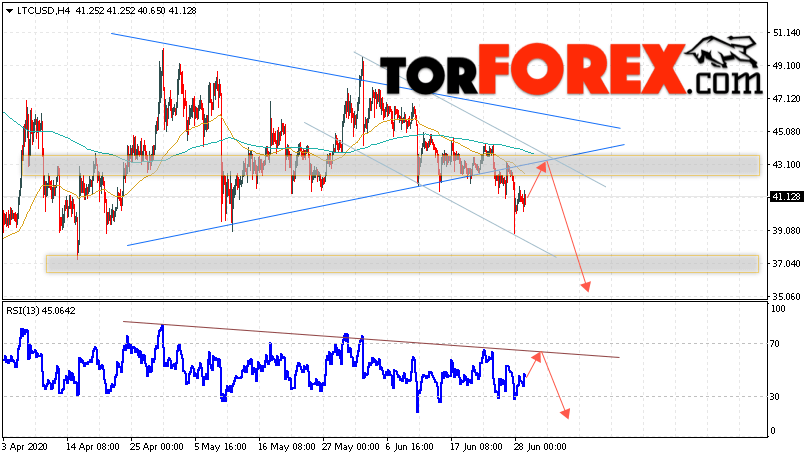Click the 3 Apr 2020 date label
The image size is (808, 458).
25,447
